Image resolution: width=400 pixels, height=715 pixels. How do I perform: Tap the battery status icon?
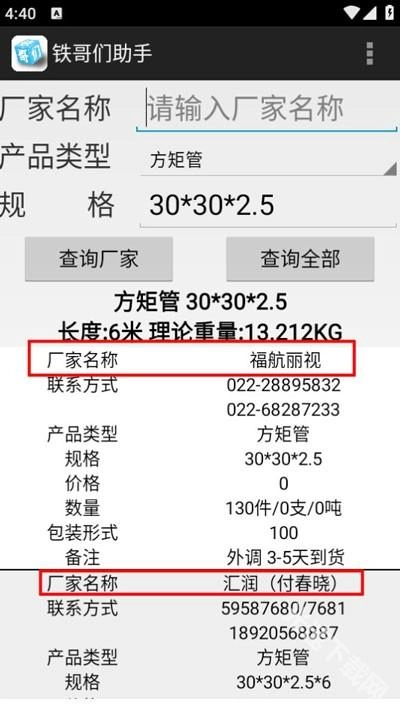click(x=390, y=12)
